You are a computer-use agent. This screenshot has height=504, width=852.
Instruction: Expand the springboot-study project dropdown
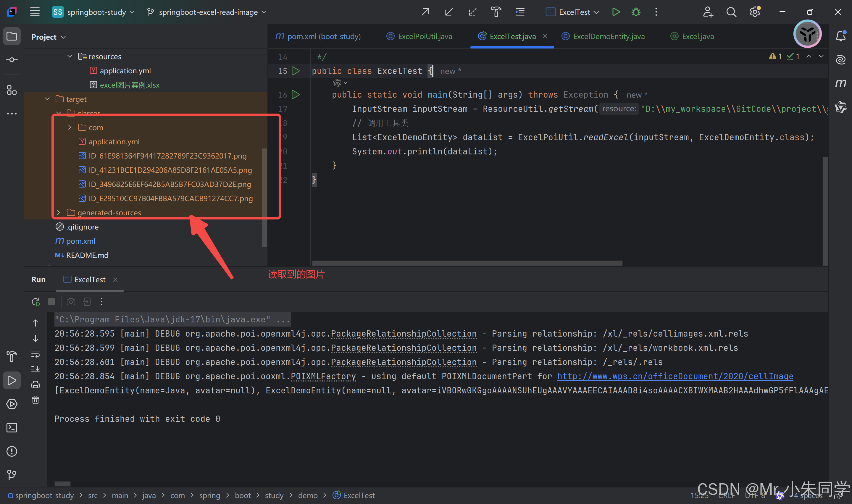coord(93,12)
